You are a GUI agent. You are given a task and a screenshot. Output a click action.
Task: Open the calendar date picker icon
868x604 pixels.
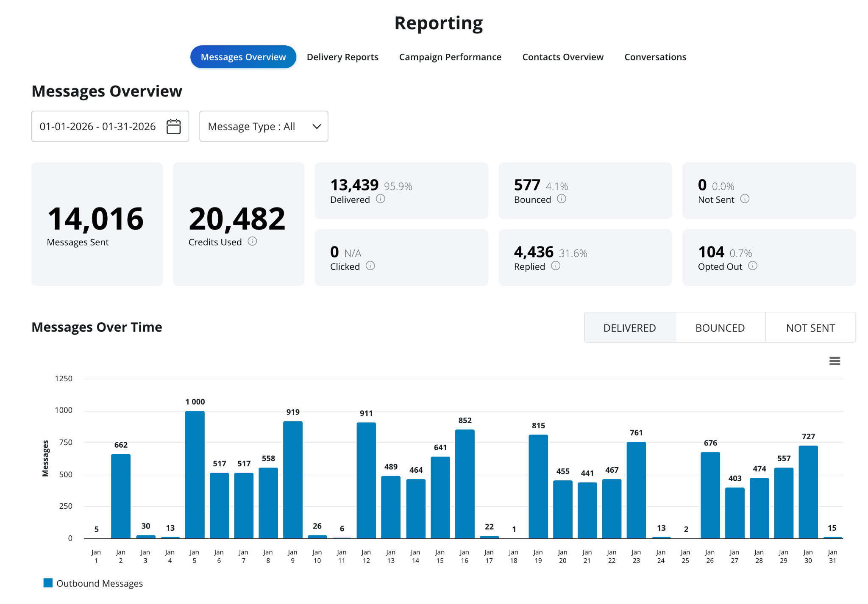(173, 126)
